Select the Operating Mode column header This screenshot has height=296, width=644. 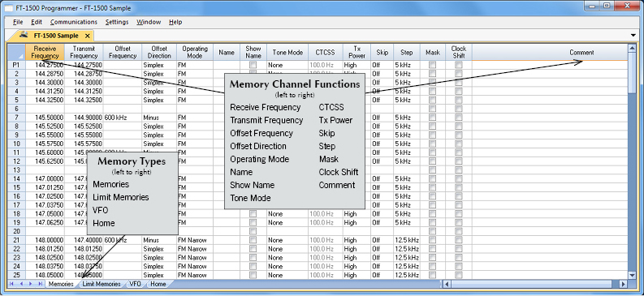click(x=195, y=53)
